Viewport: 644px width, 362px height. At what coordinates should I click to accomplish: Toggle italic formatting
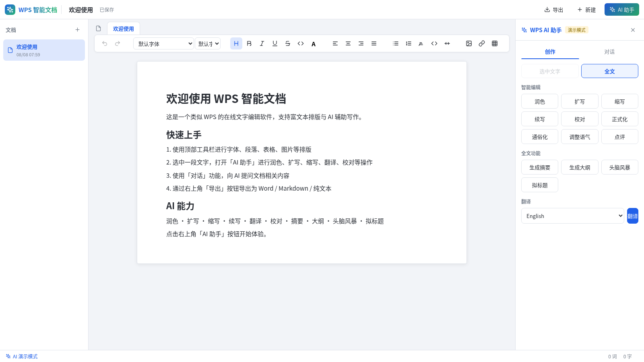262,43
